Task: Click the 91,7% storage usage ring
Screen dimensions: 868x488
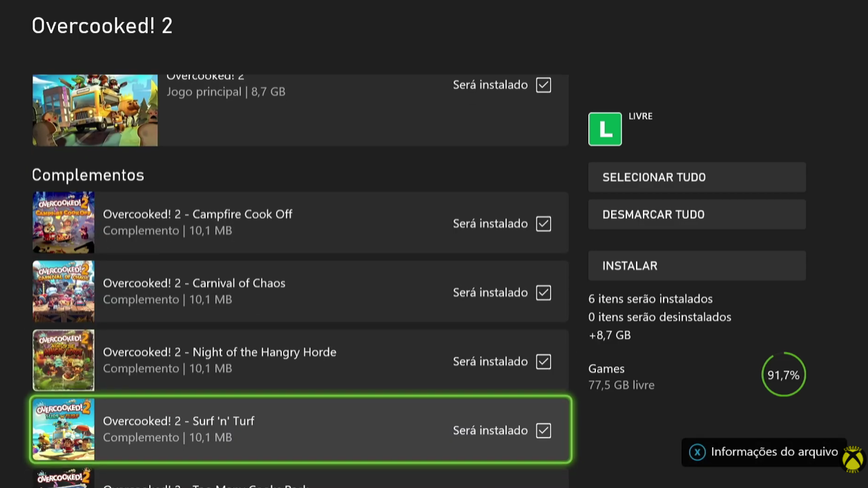Action: pyautogui.click(x=783, y=375)
